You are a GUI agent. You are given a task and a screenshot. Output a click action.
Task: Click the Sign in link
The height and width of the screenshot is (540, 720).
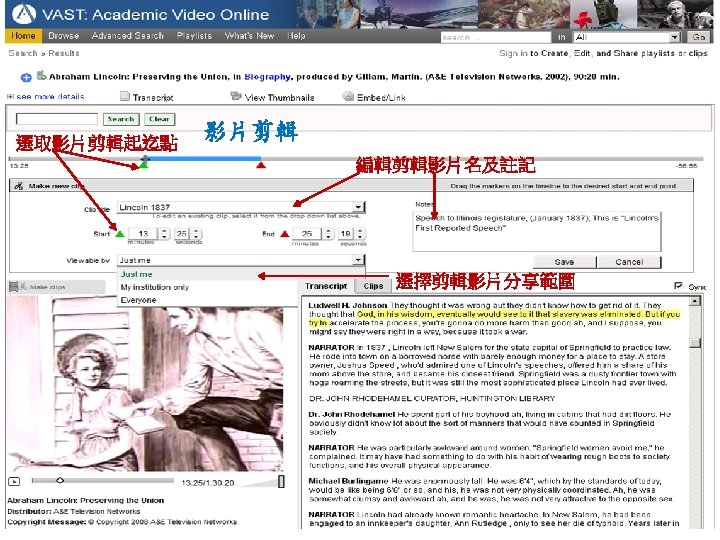pos(513,53)
